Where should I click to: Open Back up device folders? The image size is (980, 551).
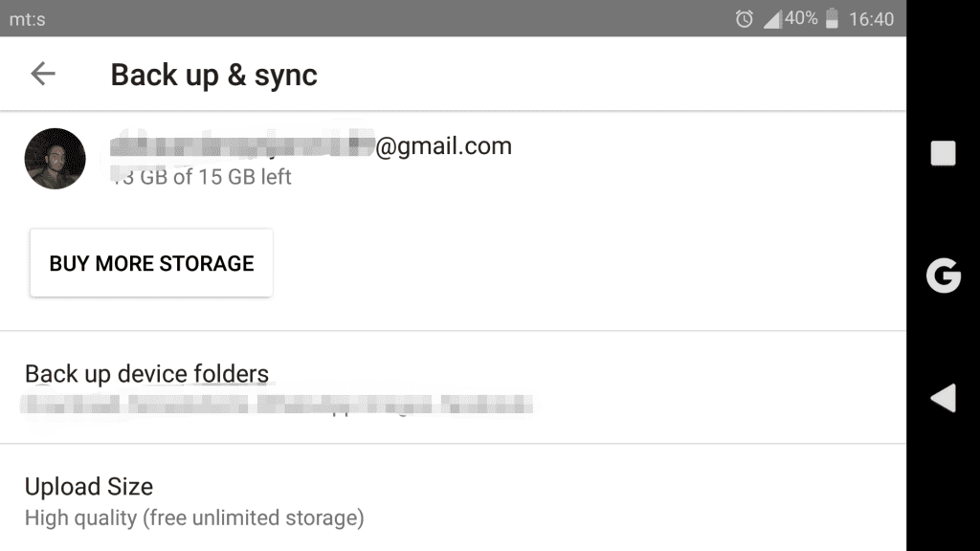click(146, 374)
